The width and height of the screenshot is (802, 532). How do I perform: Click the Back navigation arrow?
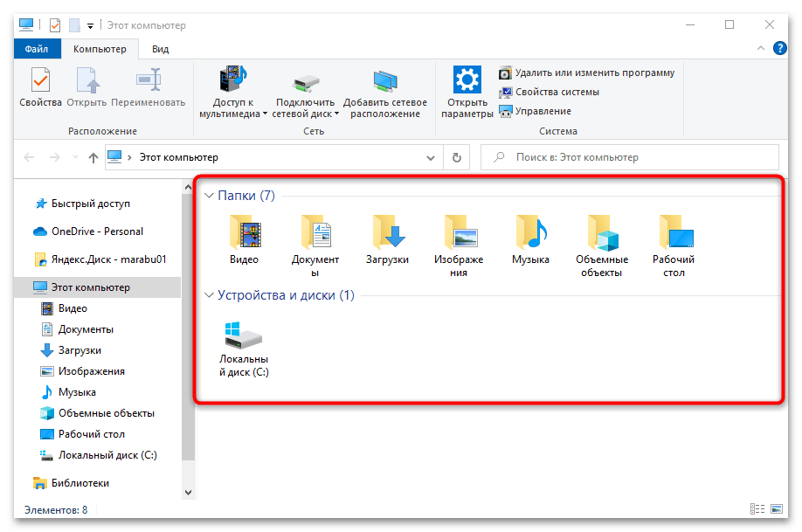point(29,157)
